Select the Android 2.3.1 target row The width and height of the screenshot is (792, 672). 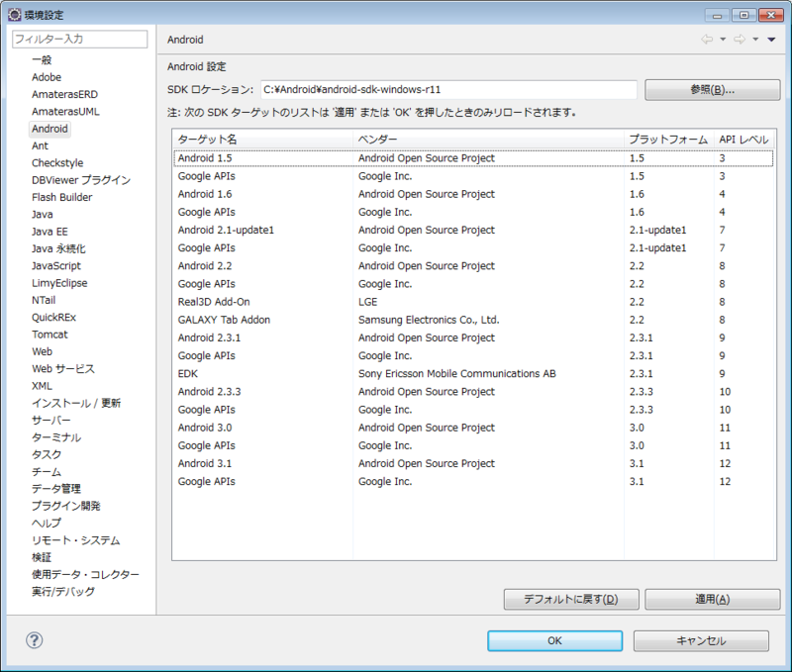(x=473, y=337)
